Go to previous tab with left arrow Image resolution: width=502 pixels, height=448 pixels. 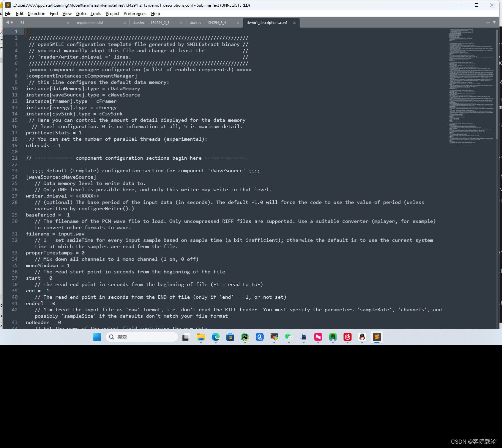click(x=7, y=22)
